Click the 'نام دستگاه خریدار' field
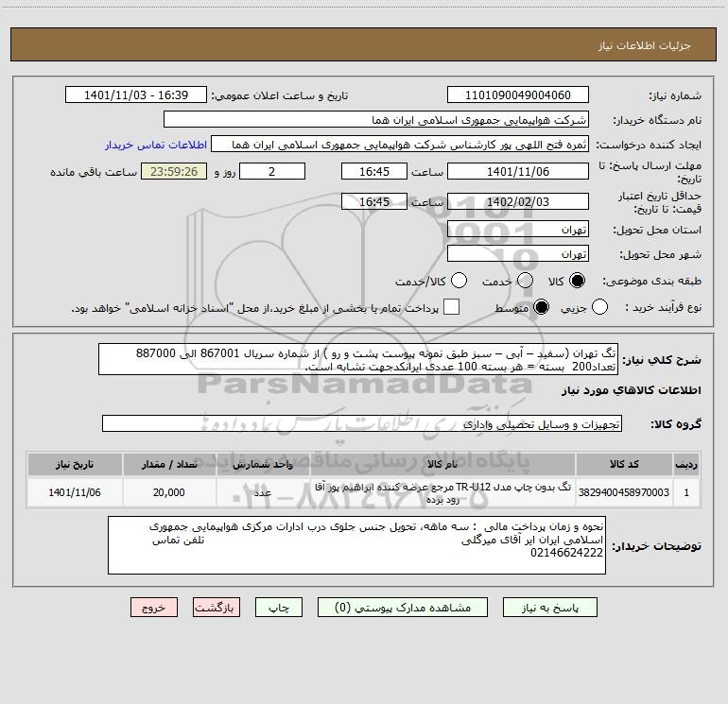This screenshot has width=728, height=704. click(375, 120)
